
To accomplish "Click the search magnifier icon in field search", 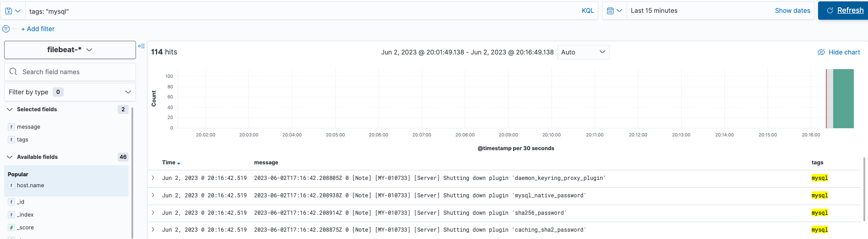I will point(13,72).
